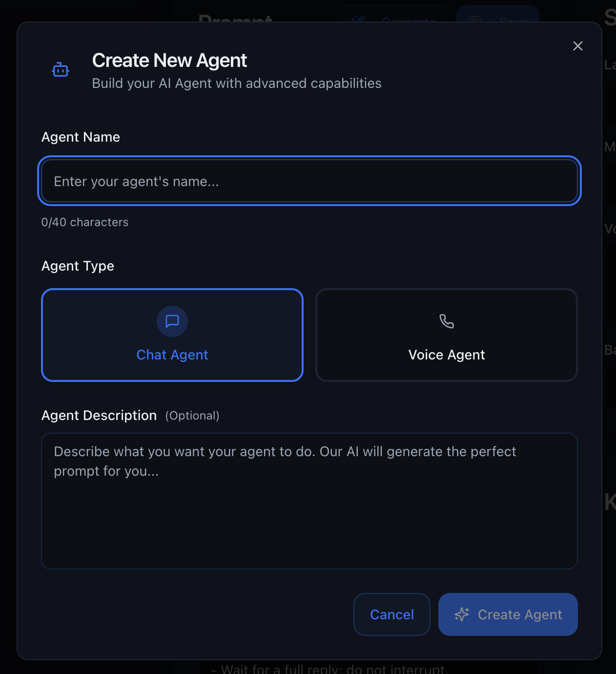Click the robot icon in the dialog header
Screen dimensions: 616x674
(x=61, y=69)
